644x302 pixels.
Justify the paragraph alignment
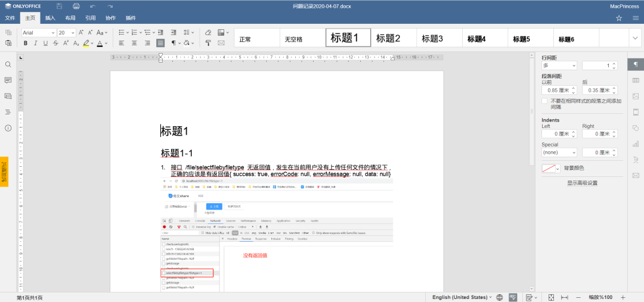point(160,43)
